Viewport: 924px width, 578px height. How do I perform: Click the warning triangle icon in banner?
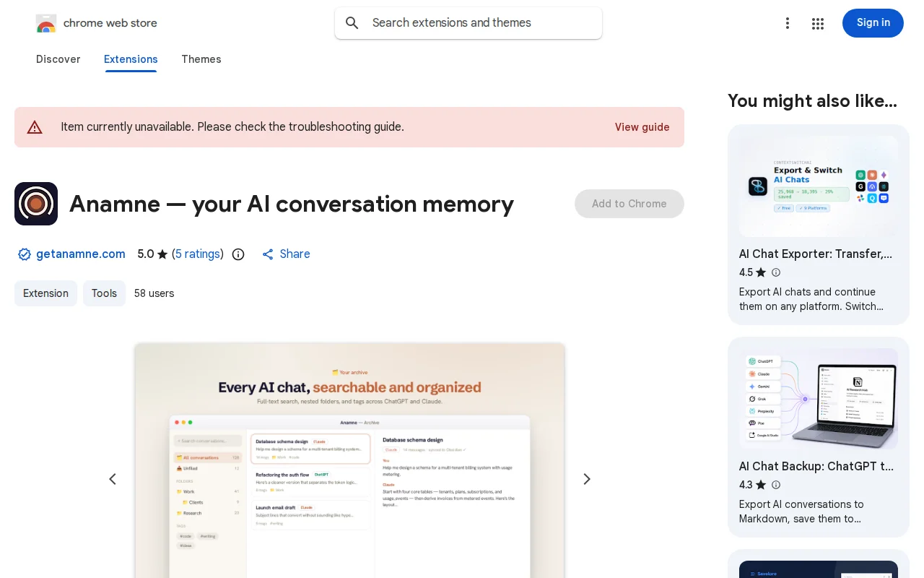35,127
